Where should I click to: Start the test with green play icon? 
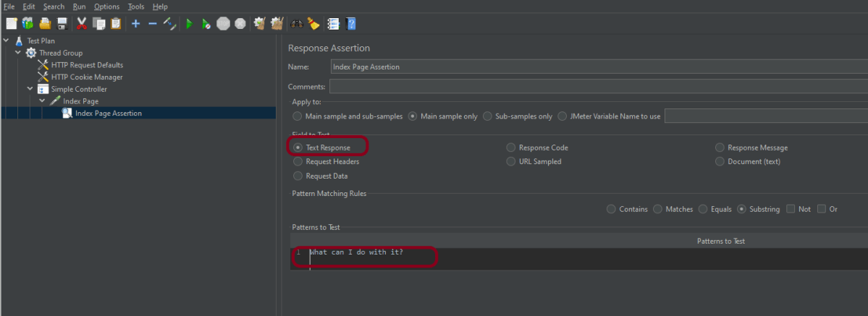pyautogui.click(x=188, y=24)
